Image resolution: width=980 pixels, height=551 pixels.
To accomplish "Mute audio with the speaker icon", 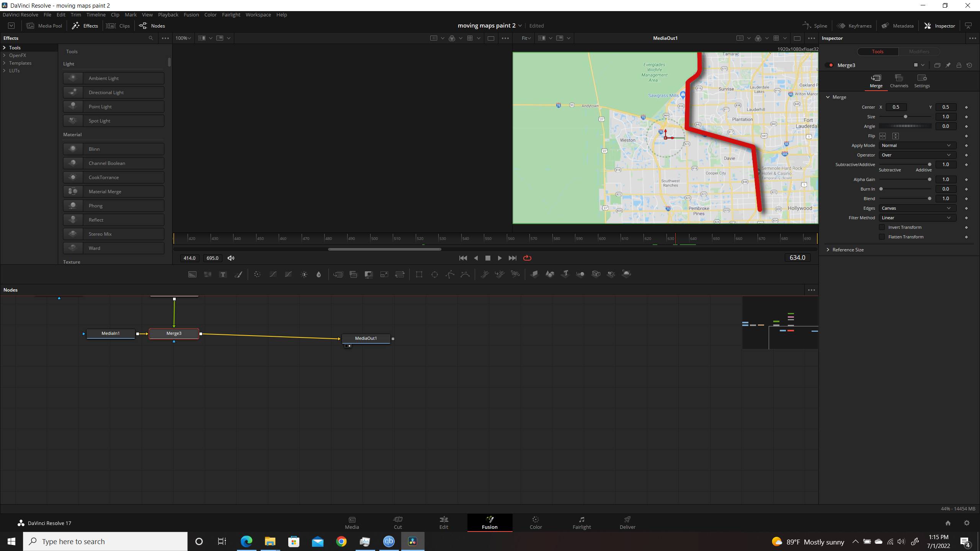I will 231,258.
